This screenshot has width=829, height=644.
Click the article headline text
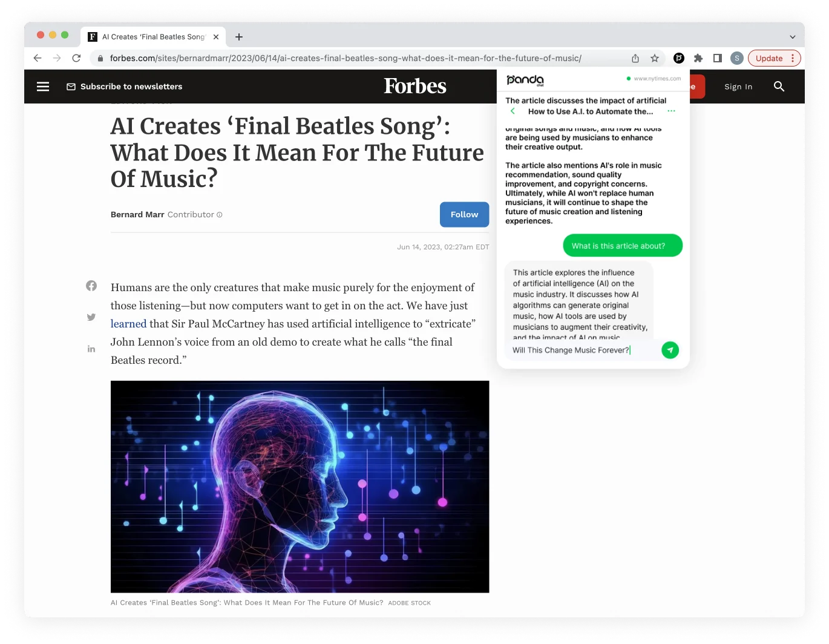point(297,153)
